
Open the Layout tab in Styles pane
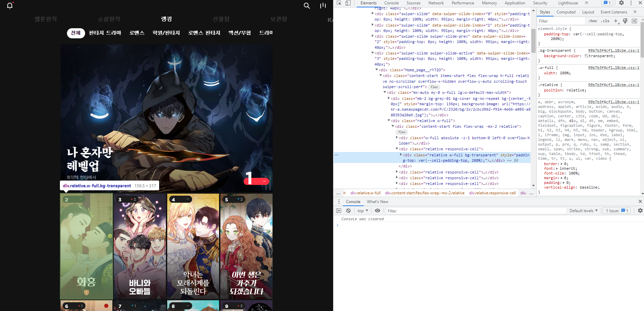pos(588,12)
